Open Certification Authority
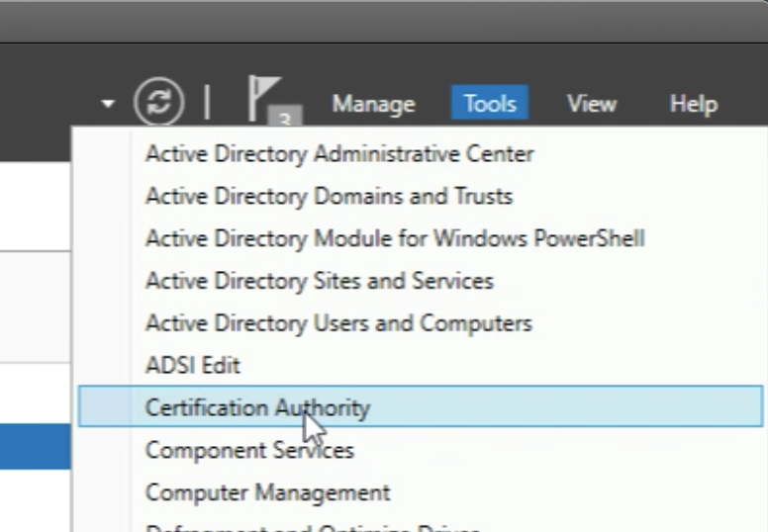This screenshot has height=532, width=768. (257, 407)
